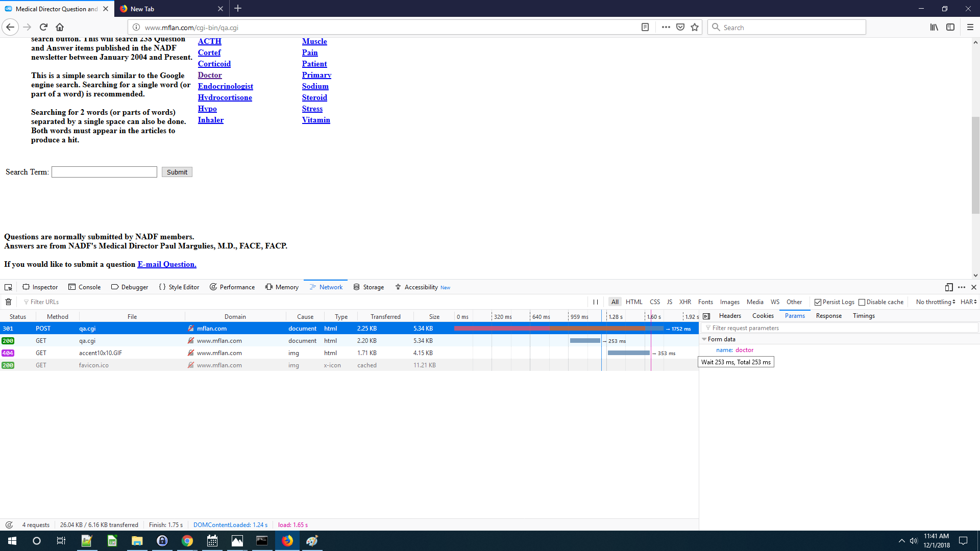Toggle the XHR request filter
980x551 pixels.
685,302
